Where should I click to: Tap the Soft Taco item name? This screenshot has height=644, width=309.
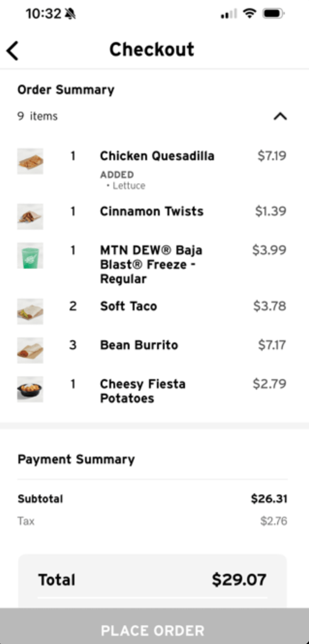pyautogui.click(x=129, y=306)
